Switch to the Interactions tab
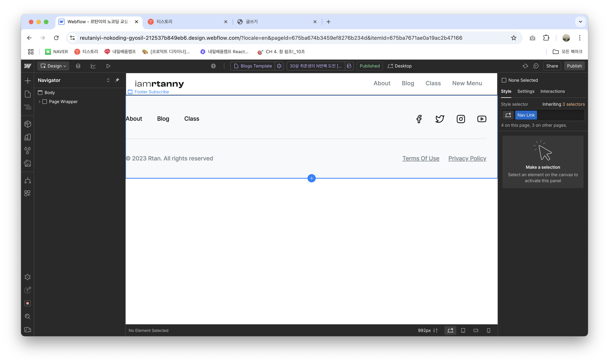The height and width of the screenshot is (364, 609). click(x=552, y=91)
